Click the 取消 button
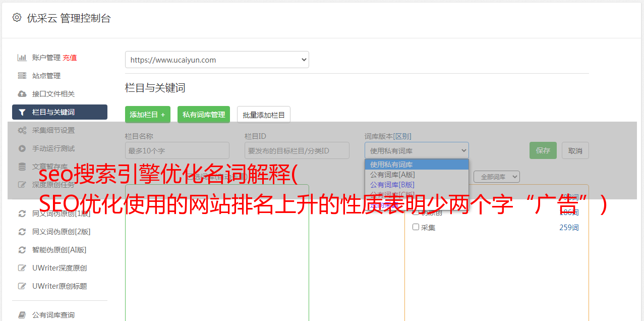Image resolution: width=644 pixels, height=321 pixels. pos(575,150)
